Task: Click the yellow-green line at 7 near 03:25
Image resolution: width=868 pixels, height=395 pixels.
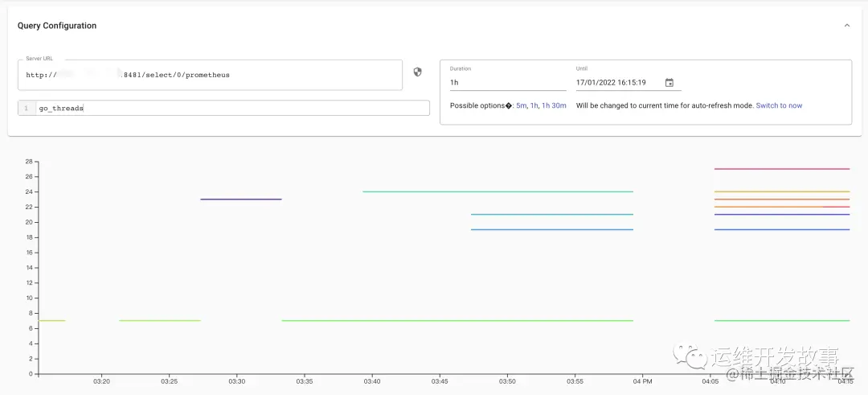Action: point(159,320)
